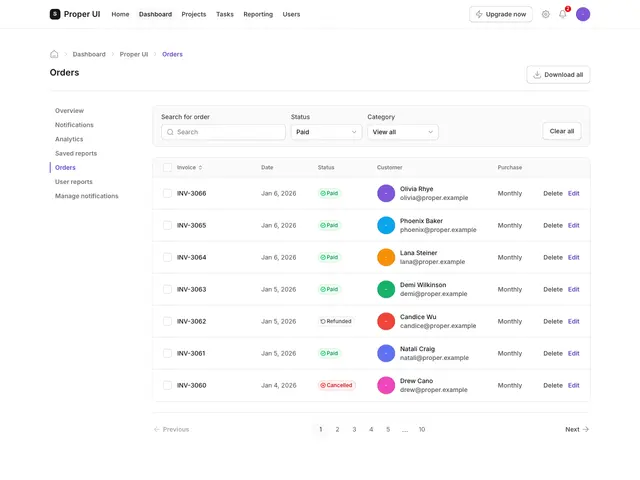
Task: Select Analytics in the sidebar
Action: tap(69, 139)
